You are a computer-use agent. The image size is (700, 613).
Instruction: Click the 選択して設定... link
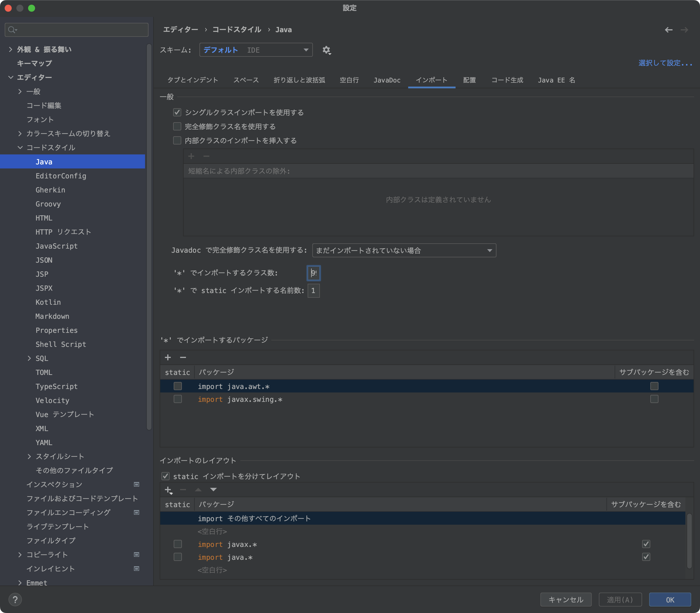click(664, 63)
